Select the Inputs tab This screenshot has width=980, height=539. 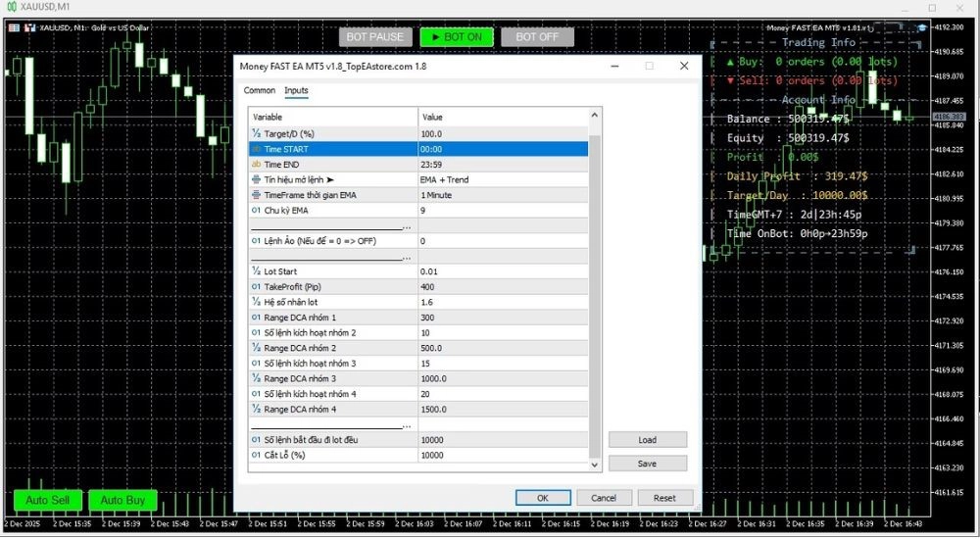pos(296,90)
